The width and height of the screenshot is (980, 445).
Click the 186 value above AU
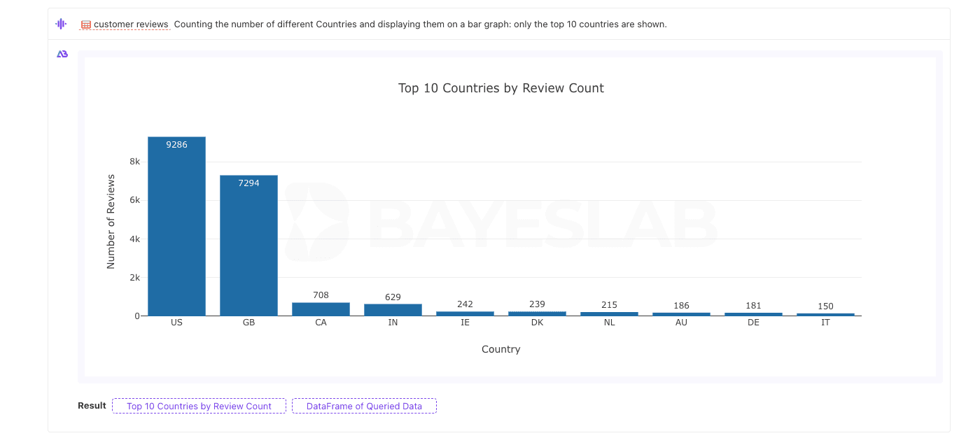point(681,306)
